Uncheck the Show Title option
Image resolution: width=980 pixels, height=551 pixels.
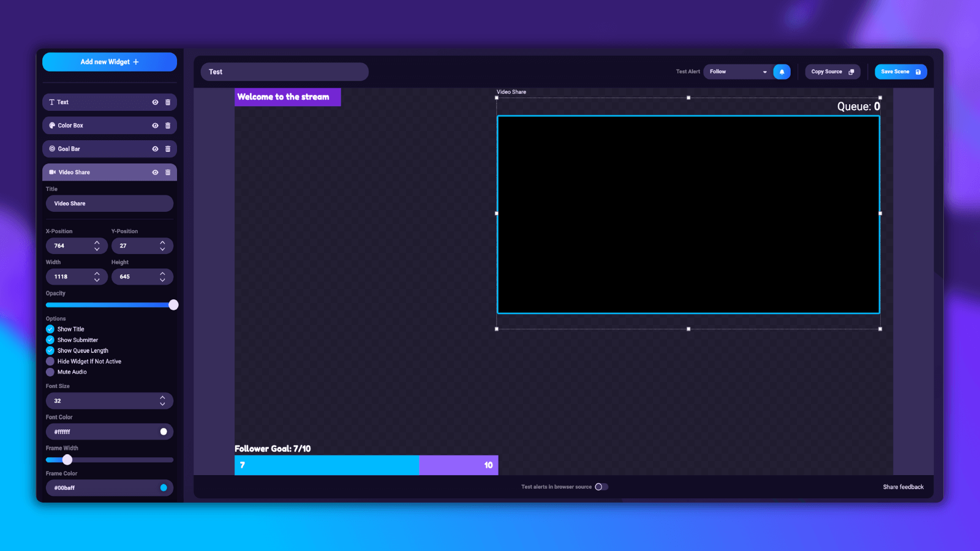[x=50, y=329]
